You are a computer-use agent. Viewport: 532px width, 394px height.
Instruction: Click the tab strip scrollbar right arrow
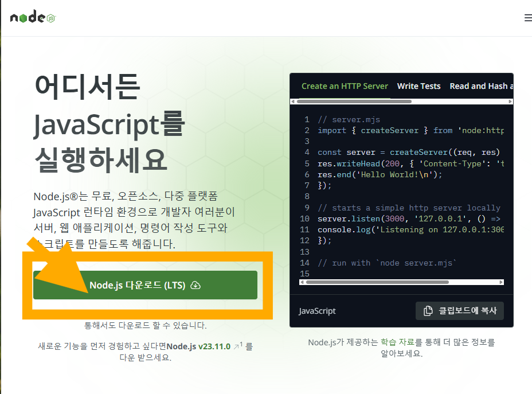510,102
